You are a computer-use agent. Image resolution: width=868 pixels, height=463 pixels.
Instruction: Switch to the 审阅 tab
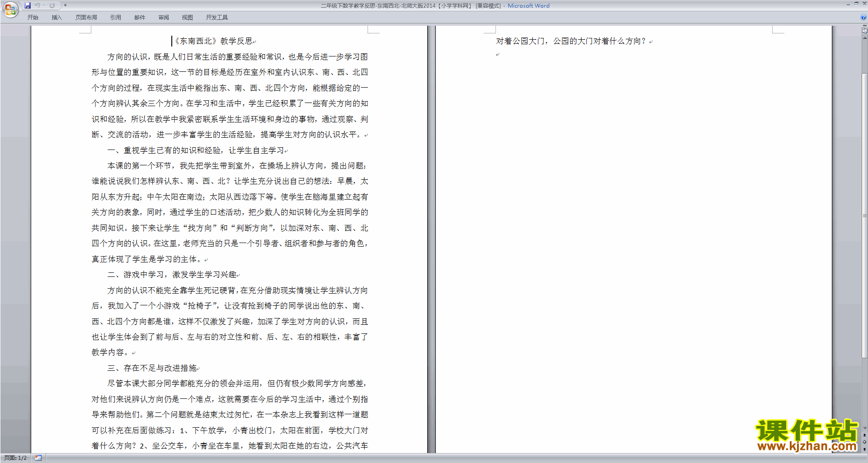pyautogui.click(x=164, y=18)
